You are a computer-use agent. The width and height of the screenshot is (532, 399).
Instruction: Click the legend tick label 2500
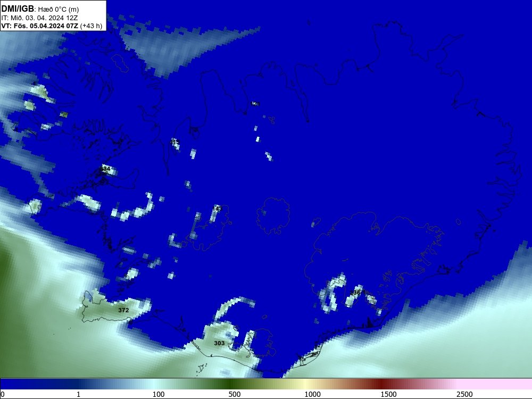point(464,394)
